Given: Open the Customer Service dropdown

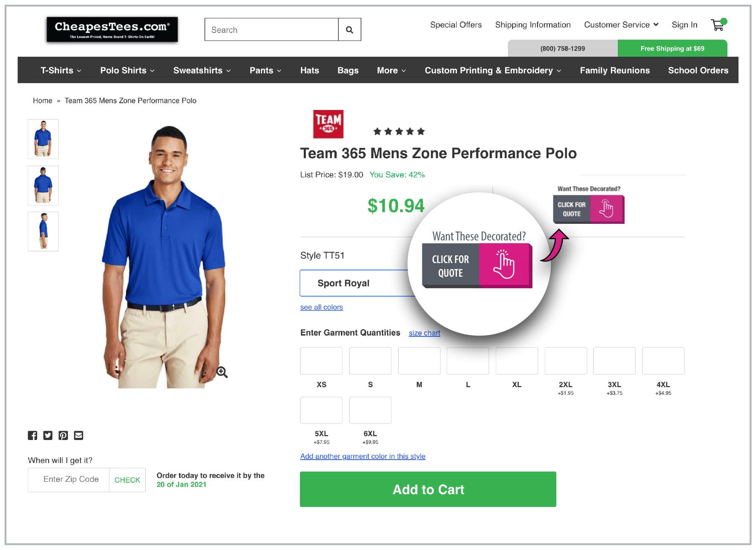Looking at the screenshot, I should (621, 25).
